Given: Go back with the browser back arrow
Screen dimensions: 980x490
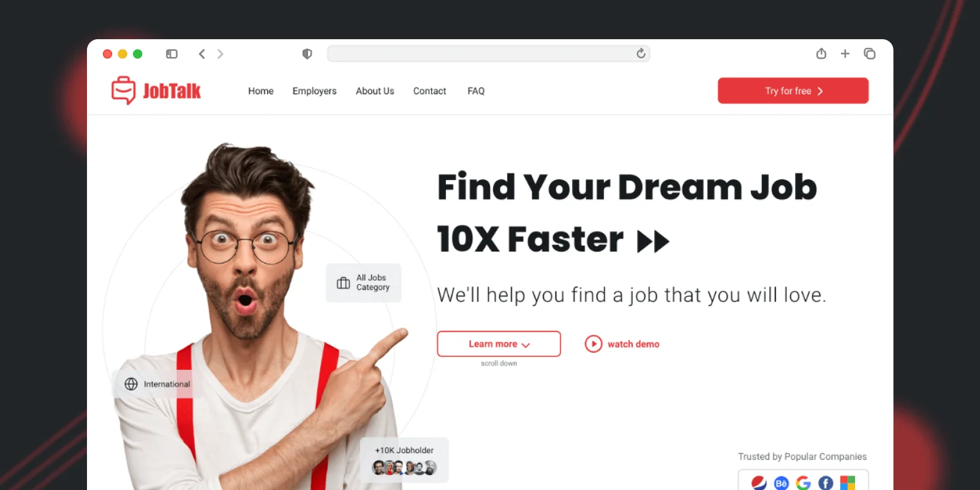Looking at the screenshot, I should coord(202,54).
